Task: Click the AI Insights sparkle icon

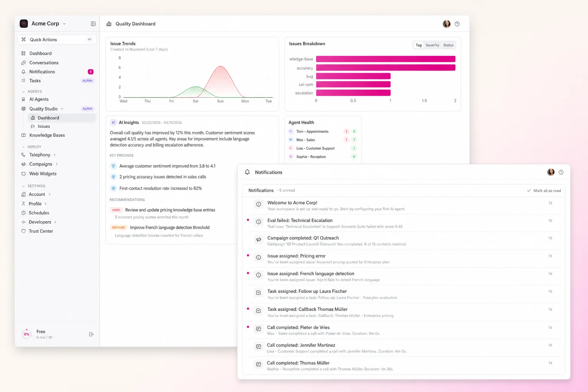Action: point(113,122)
